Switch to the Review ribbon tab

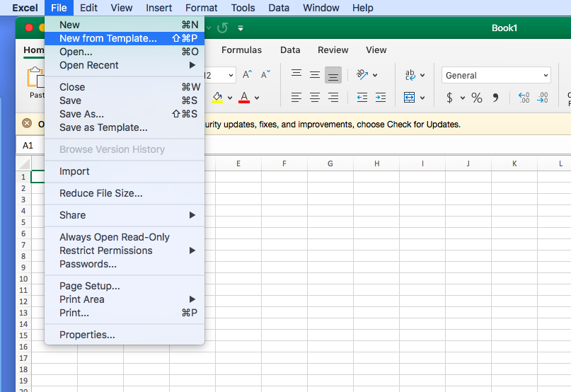tap(333, 50)
